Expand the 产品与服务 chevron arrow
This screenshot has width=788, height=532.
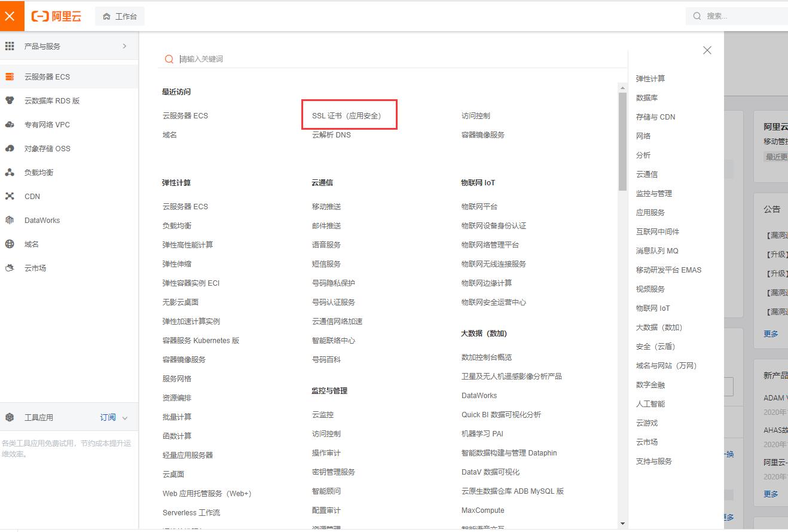[124, 46]
